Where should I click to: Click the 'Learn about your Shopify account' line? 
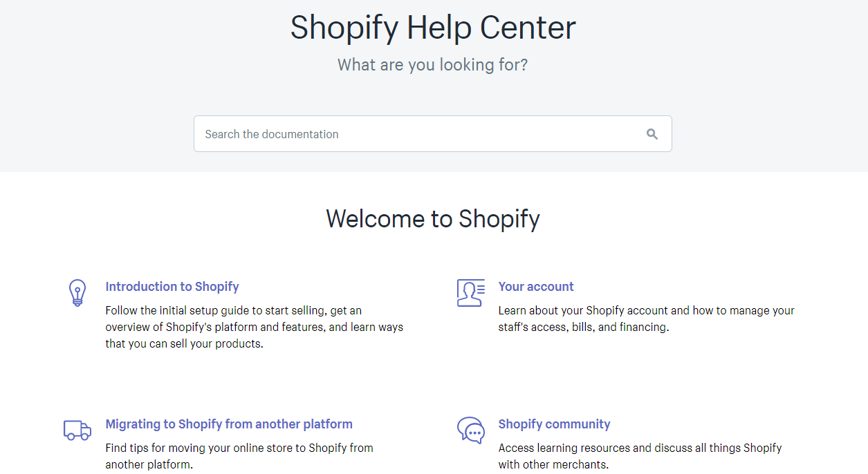(x=646, y=311)
